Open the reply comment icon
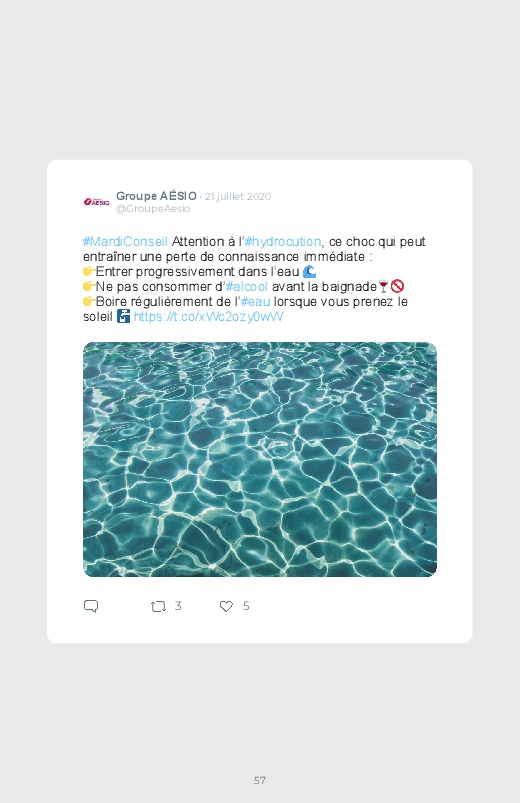Viewport: 520px width, 803px height. 91,606
